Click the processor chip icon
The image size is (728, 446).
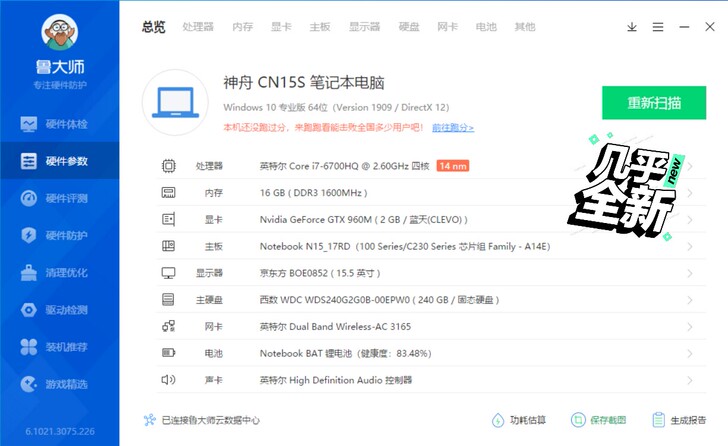click(169, 166)
